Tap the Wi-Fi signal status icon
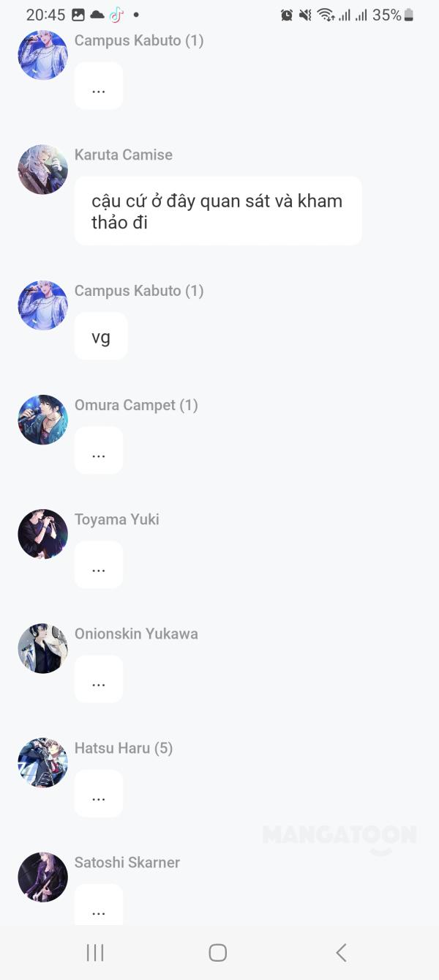The width and height of the screenshot is (439, 980). pyautogui.click(x=326, y=15)
